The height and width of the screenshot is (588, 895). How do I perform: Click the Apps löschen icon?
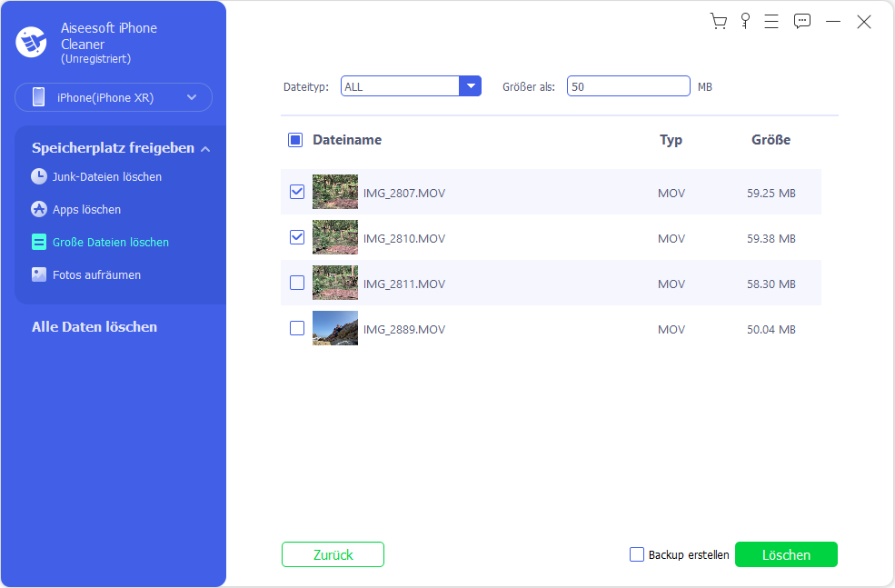(x=39, y=209)
